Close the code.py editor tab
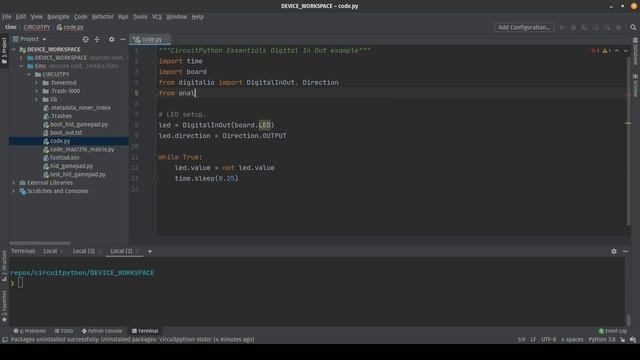 [x=166, y=40]
